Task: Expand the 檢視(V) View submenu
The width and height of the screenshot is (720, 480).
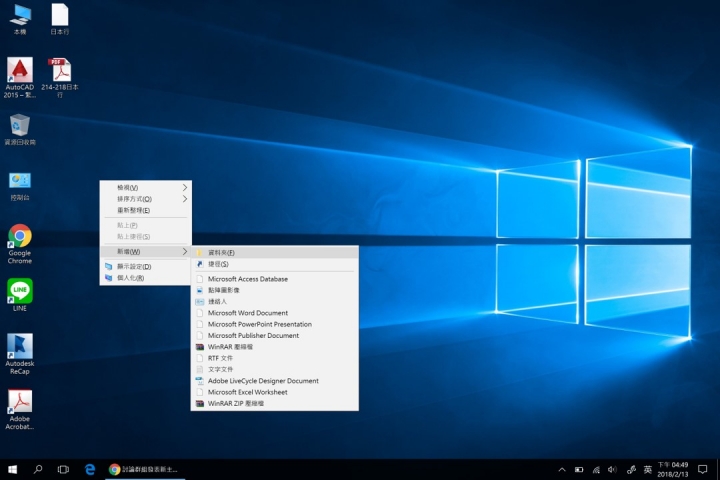Action: pos(146,187)
